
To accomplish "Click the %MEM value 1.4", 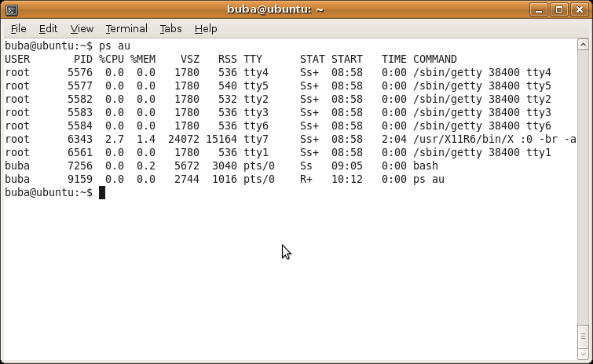I will pyautogui.click(x=146, y=140).
